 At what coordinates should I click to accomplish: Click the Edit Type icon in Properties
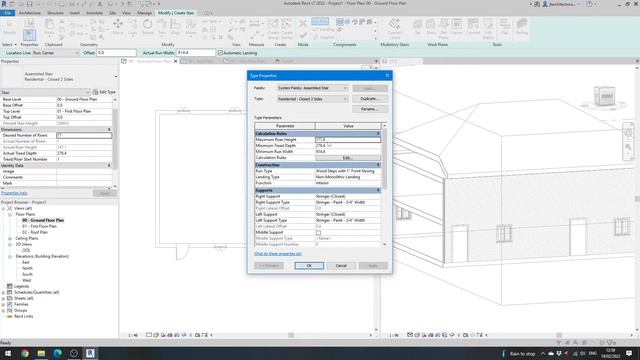click(x=96, y=92)
